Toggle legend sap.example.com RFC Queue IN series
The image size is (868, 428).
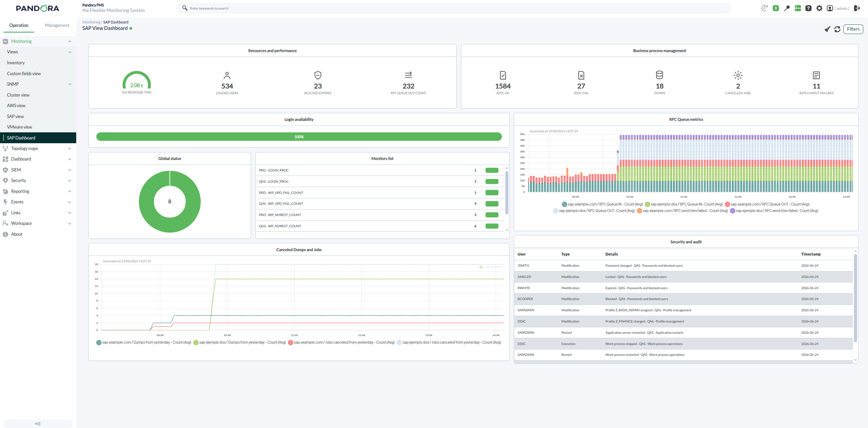click(x=602, y=204)
